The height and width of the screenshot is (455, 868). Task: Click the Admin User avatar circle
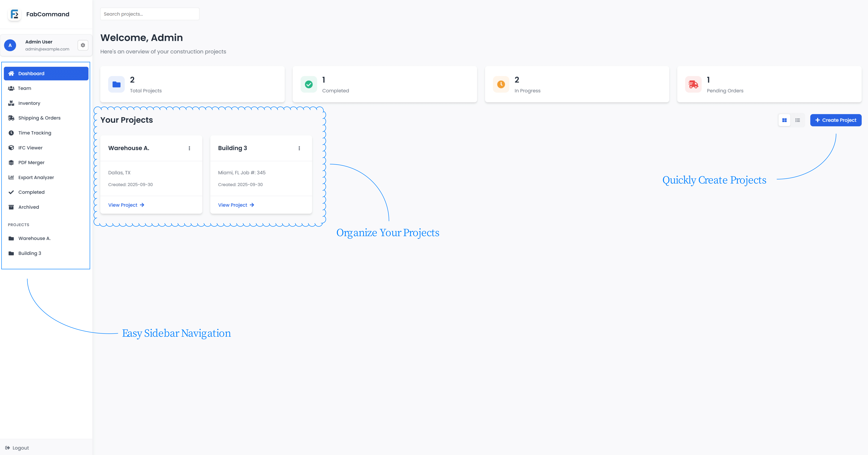[10, 45]
